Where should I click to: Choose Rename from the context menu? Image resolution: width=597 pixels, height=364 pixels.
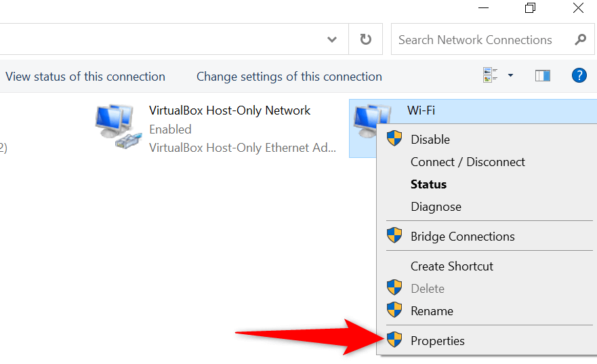coord(432,311)
